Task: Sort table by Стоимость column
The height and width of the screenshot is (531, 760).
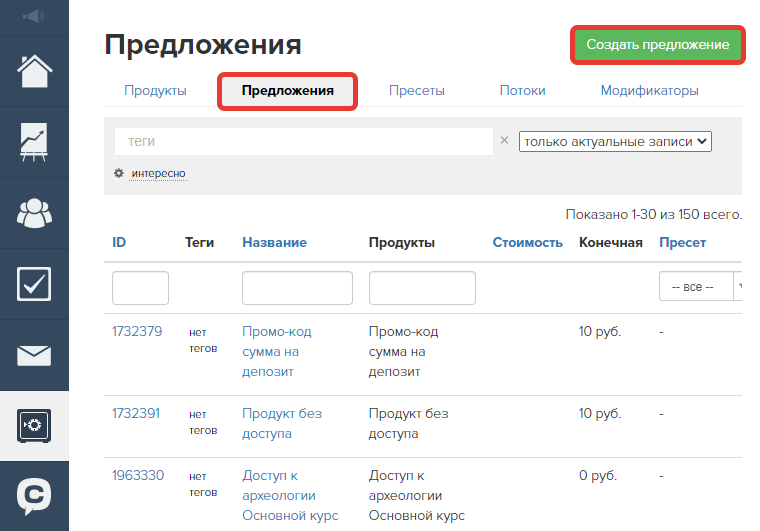Action: click(x=527, y=243)
